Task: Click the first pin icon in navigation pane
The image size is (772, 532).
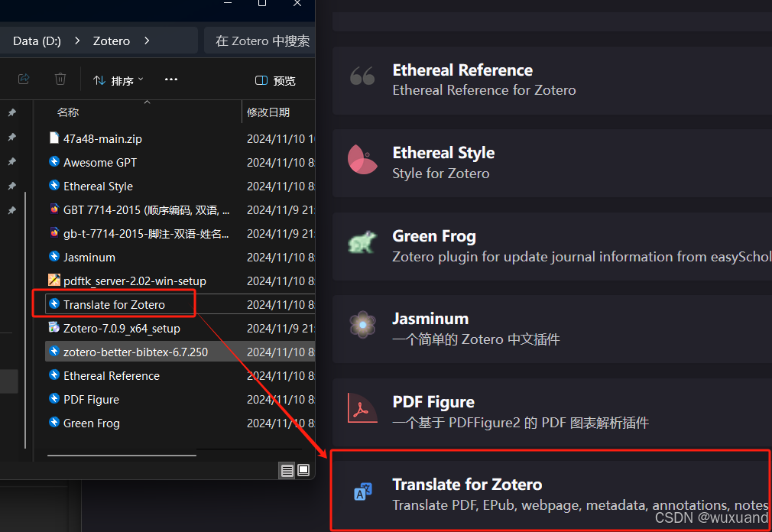Action: click(x=11, y=112)
